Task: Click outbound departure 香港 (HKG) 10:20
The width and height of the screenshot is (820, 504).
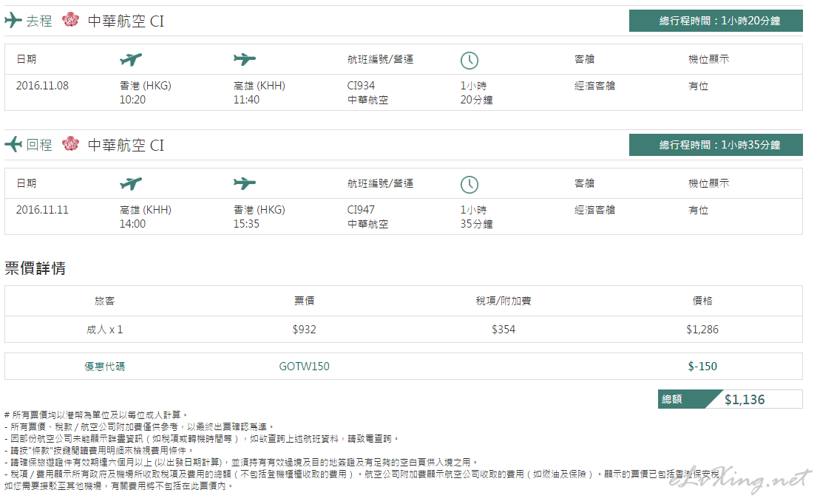Action: [146, 92]
